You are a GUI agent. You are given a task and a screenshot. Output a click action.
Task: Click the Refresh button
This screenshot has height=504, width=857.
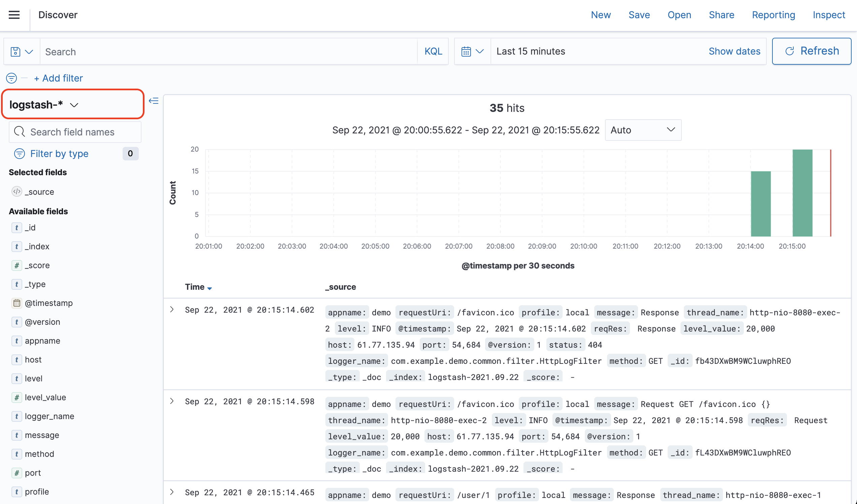[x=812, y=51]
